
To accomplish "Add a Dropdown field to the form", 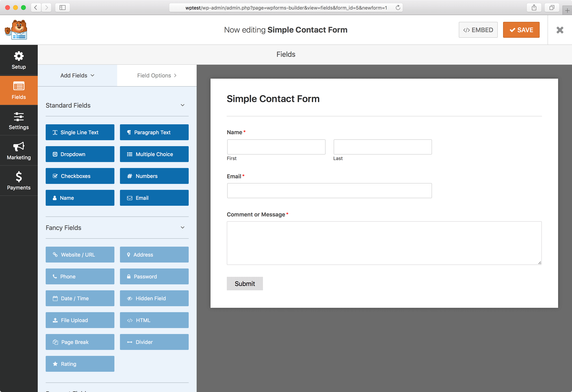I will [80, 154].
